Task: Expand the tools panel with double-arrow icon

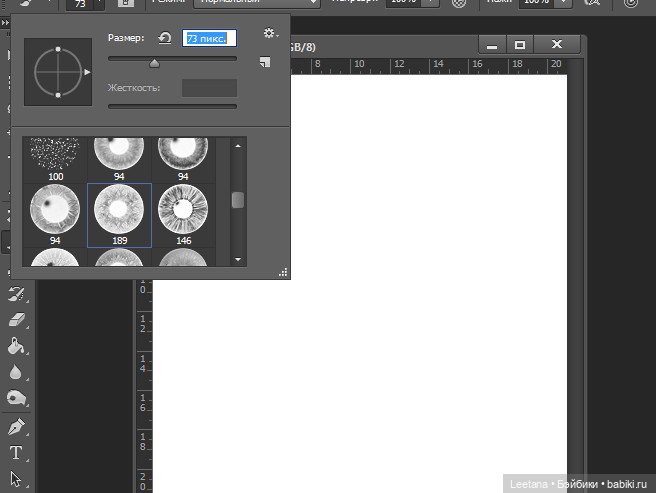Action: 5,23
